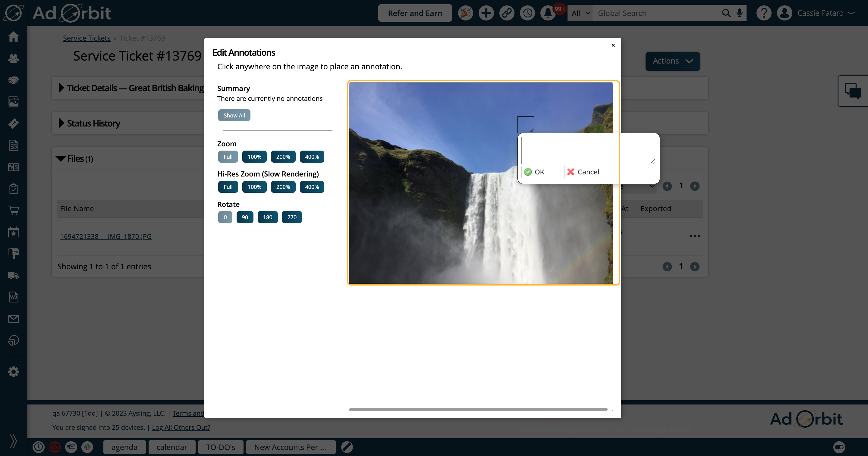This screenshot has width=868, height=456.
Task: Open the notifications bell icon
Action: [548, 13]
